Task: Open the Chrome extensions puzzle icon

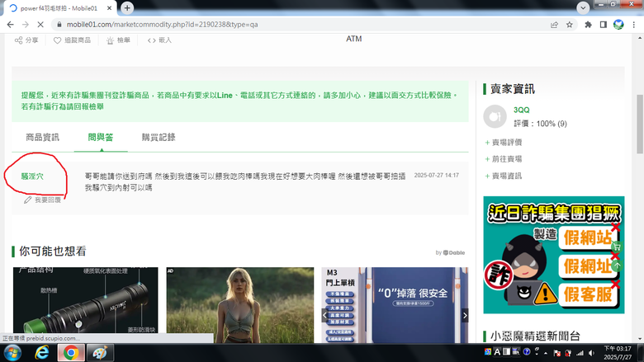Action: [x=588, y=25]
